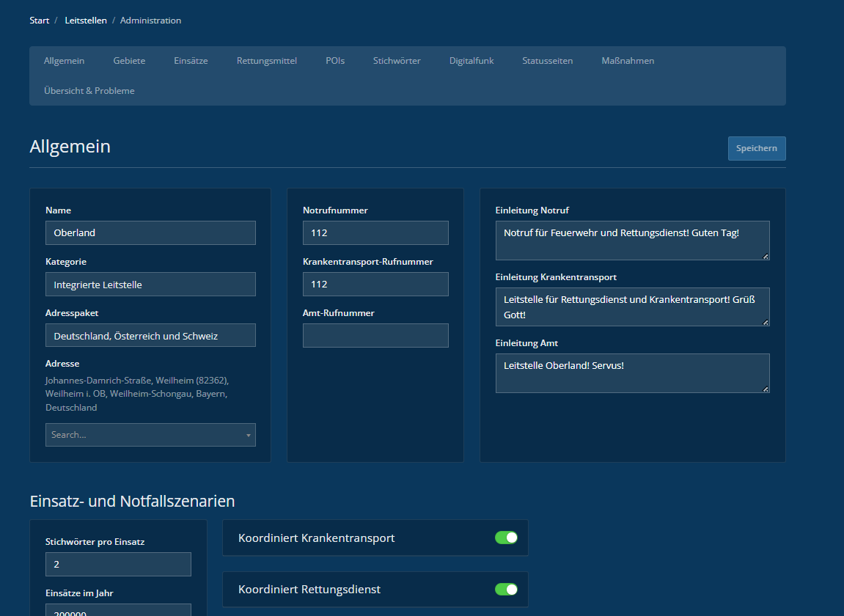Image resolution: width=844 pixels, height=616 pixels.
Task: Go to the Rettungsmittel tab
Action: click(x=266, y=61)
